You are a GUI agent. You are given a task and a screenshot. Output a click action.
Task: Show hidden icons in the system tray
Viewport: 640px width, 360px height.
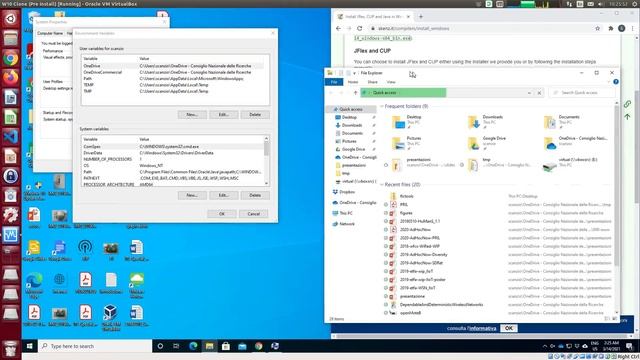tap(544, 346)
